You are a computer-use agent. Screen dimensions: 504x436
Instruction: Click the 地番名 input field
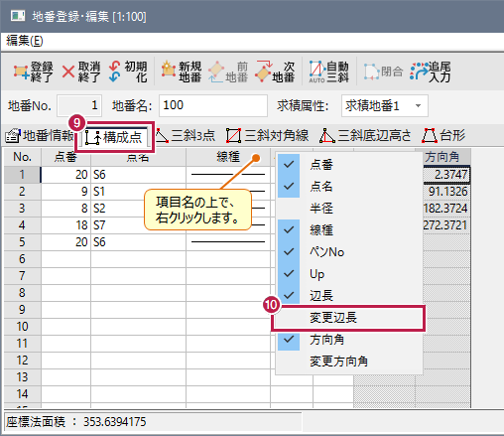pos(213,106)
